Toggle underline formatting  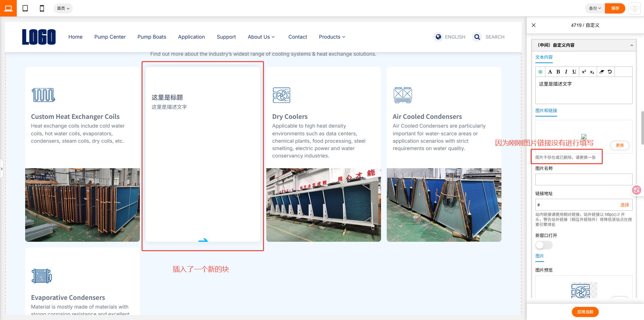[574, 72]
